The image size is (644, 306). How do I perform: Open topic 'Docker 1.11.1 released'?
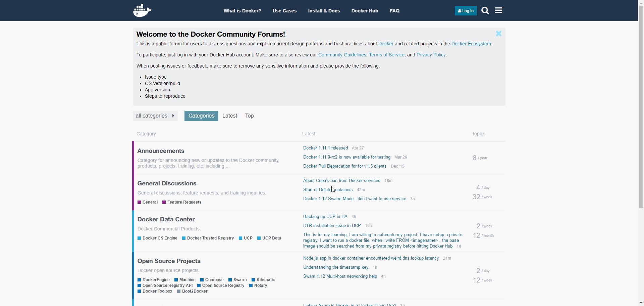(x=325, y=148)
